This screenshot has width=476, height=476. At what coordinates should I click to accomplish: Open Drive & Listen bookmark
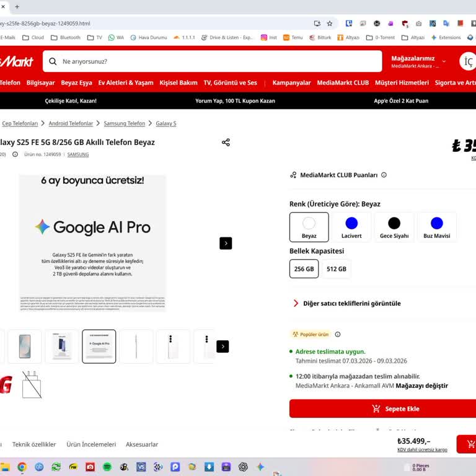tap(226, 37)
